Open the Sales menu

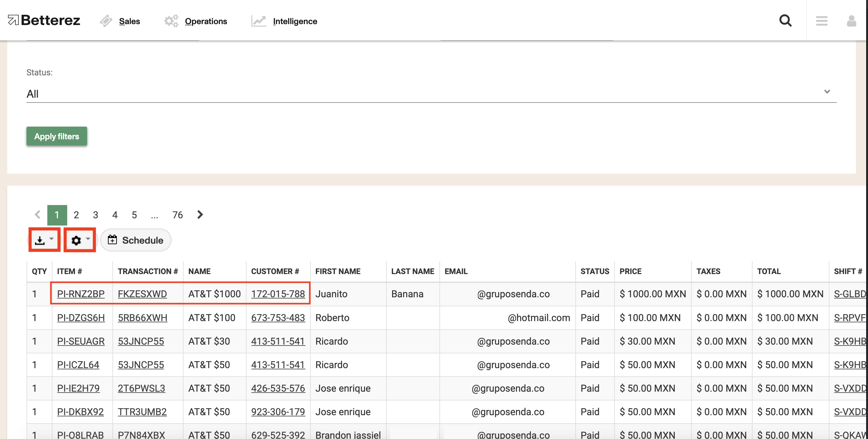(129, 21)
